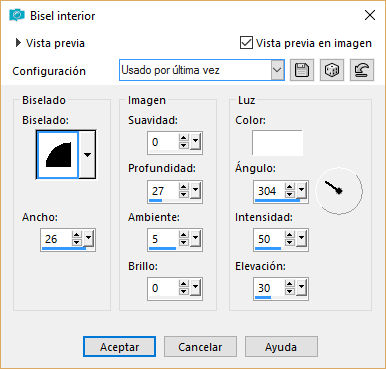This screenshot has width=386, height=369.
Task: Decrease Suavidad with the down arrow
Action: 183,146
